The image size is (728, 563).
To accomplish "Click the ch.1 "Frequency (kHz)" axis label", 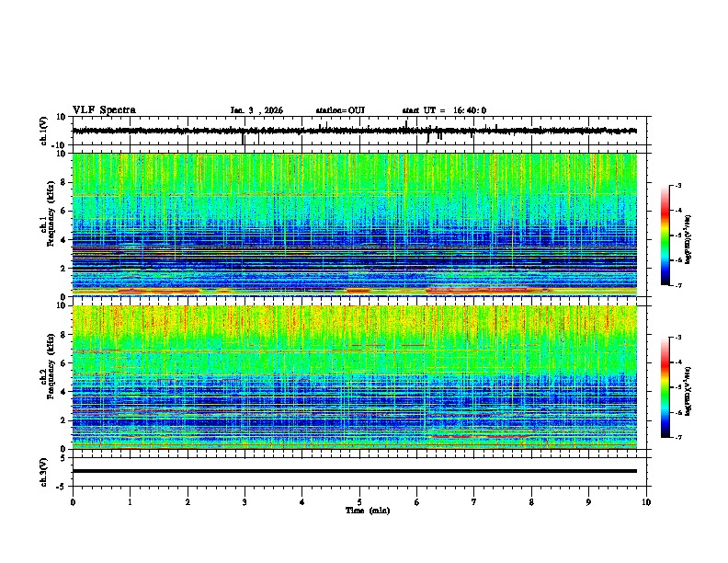I will click(51, 214).
